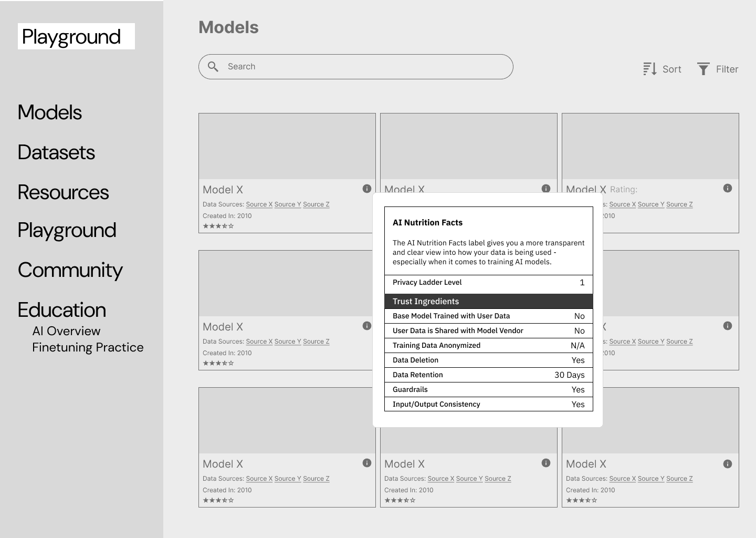
Task: Click info icon on middle-left model card
Action: click(x=367, y=326)
